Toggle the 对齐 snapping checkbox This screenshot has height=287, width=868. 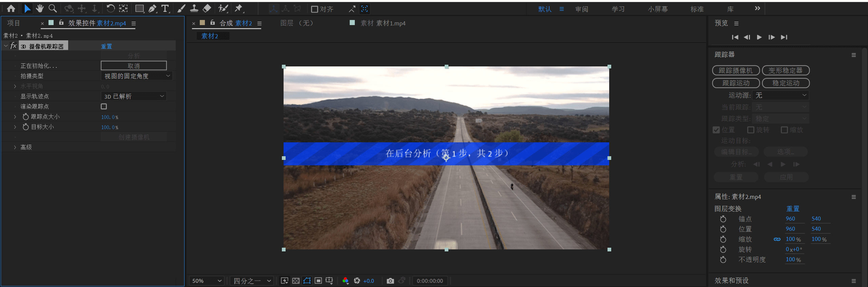[314, 9]
